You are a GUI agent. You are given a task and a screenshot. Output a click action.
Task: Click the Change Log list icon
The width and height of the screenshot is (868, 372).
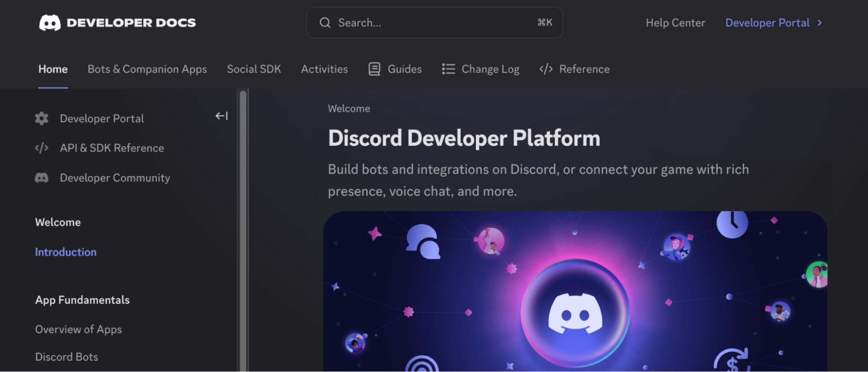point(449,69)
